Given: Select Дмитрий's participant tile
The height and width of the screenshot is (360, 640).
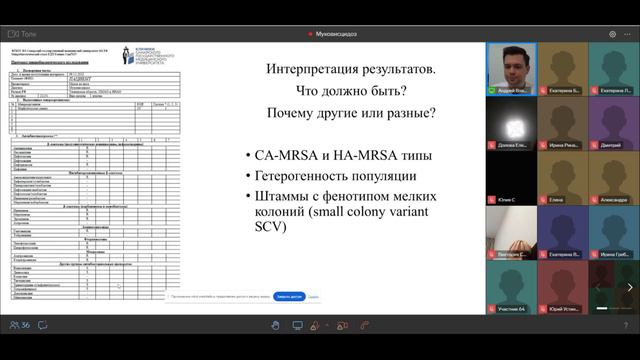Looking at the screenshot, I should pyautogui.click(x=614, y=124).
